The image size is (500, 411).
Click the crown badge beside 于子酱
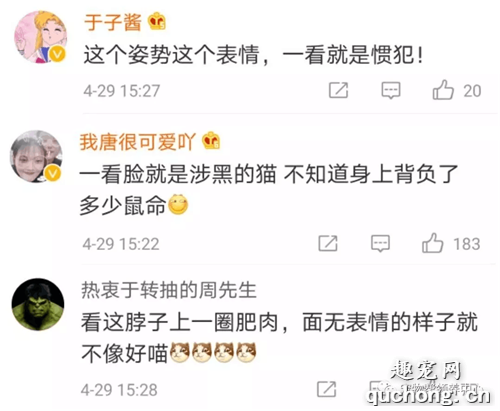click(x=157, y=21)
